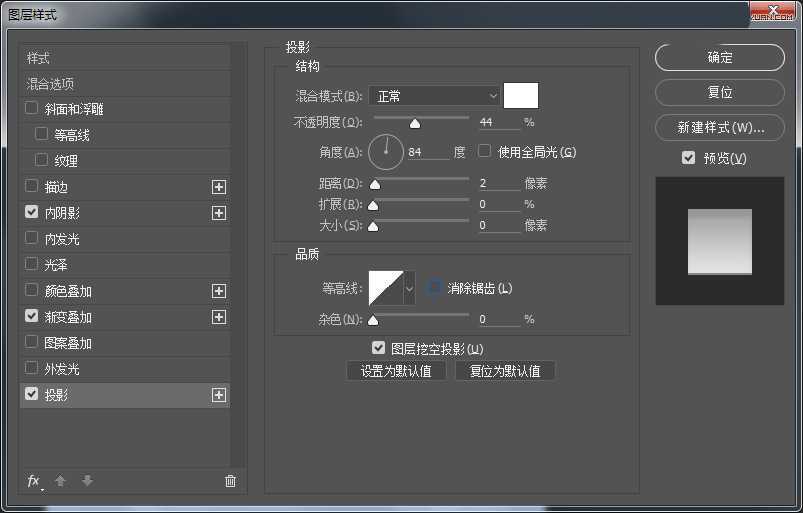
Task: Enable 内发光 checkbox
Action: click(31, 238)
